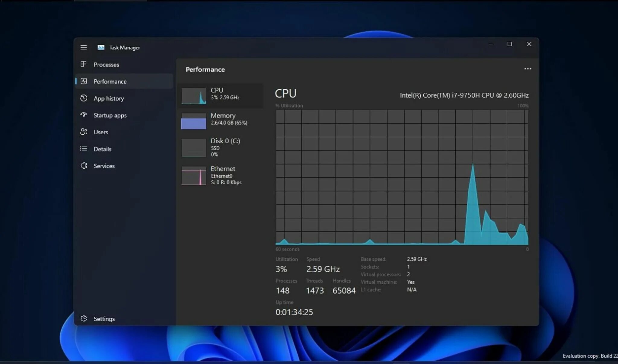The height and width of the screenshot is (364, 618).
Task: Click the Task Manager app icon
Action: click(x=101, y=47)
